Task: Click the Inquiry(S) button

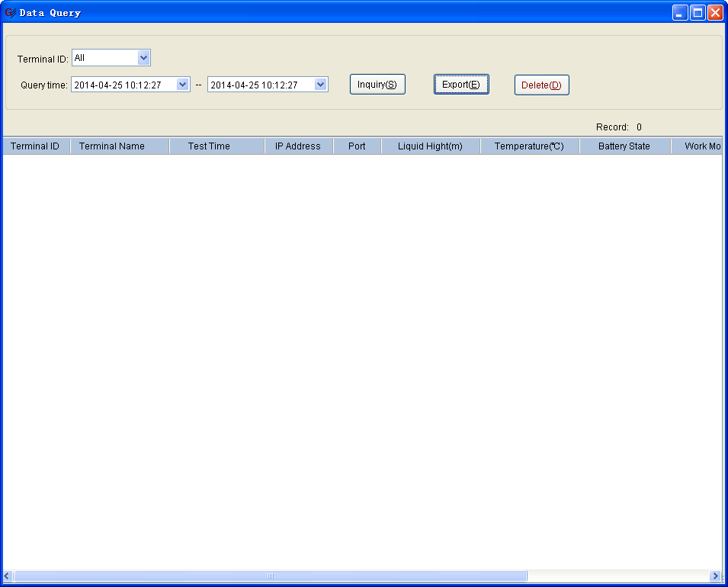Action: 377,85
